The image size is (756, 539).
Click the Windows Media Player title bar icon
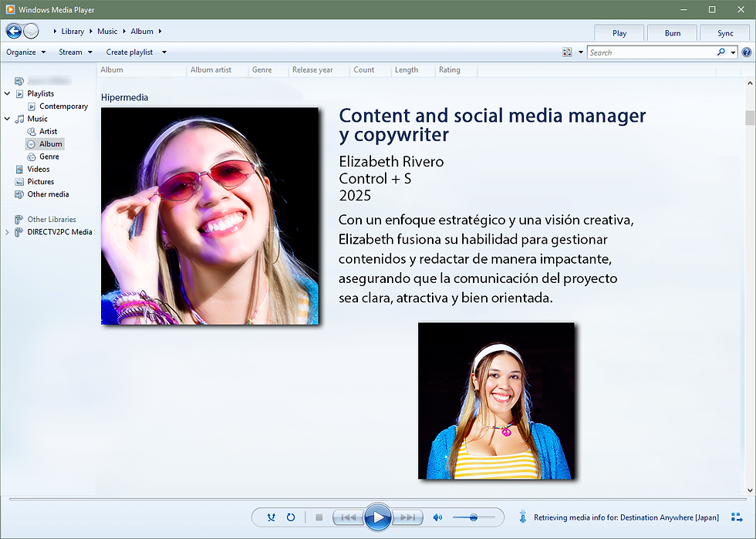tap(10, 10)
